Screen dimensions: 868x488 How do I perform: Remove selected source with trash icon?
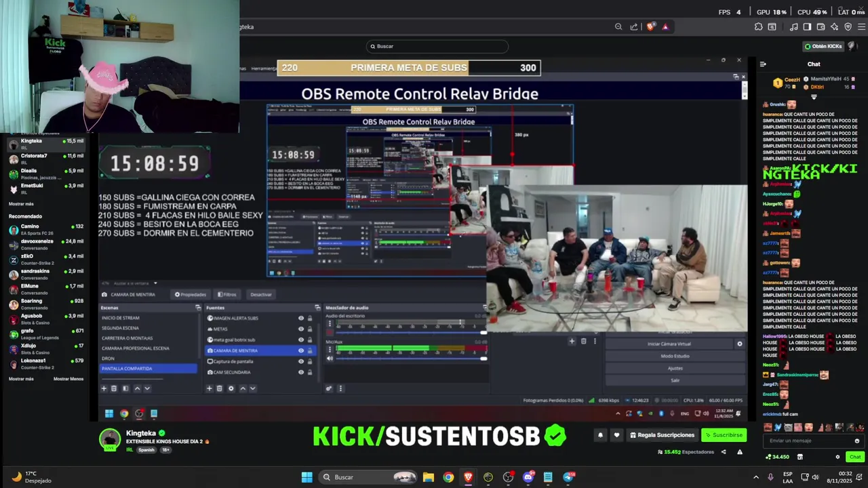tap(219, 388)
